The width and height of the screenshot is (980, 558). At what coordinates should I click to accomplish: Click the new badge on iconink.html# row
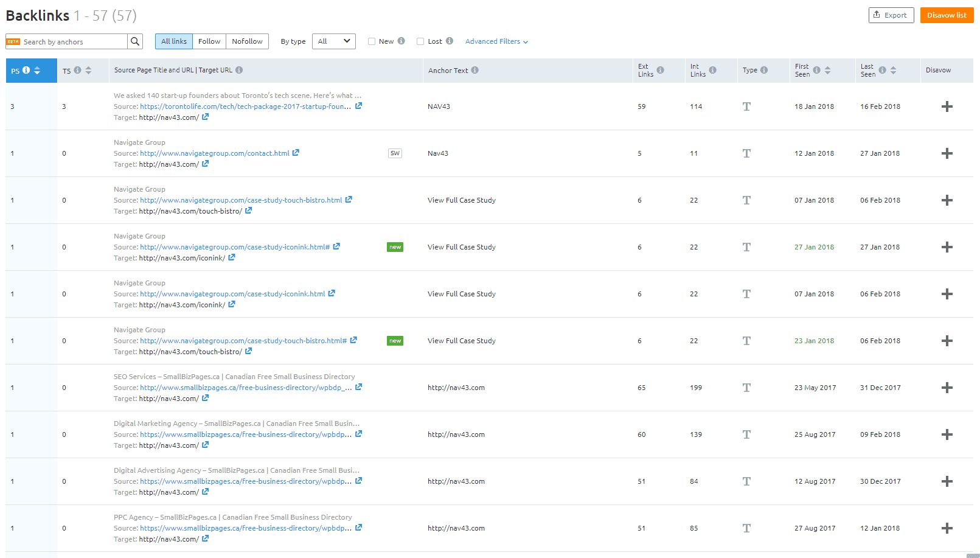(395, 247)
